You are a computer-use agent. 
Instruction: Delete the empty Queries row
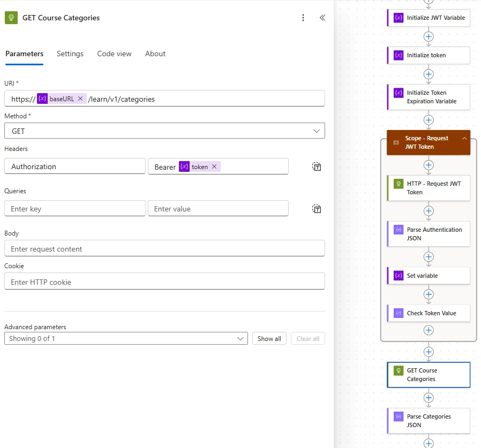(317, 209)
